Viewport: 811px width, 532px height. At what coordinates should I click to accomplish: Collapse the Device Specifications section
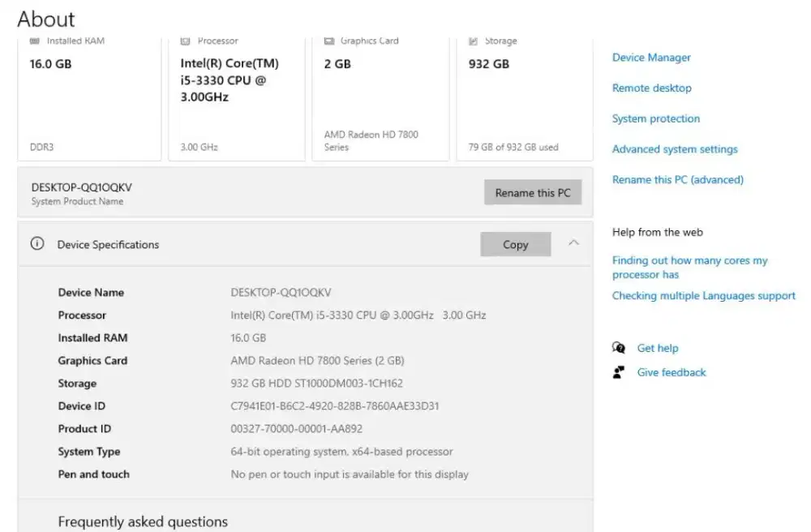pyautogui.click(x=573, y=242)
